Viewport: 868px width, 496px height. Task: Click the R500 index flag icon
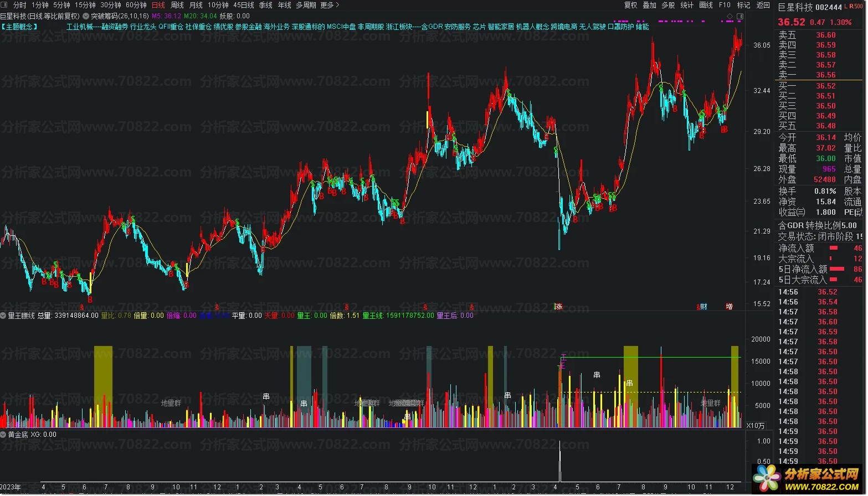coord(857,7)
